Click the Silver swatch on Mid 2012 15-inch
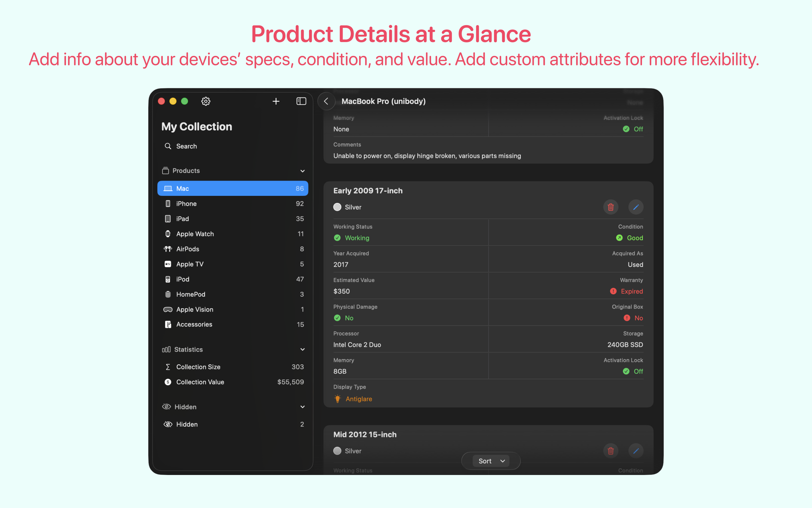This screenshot has height=508, width=812. point(337,451)
